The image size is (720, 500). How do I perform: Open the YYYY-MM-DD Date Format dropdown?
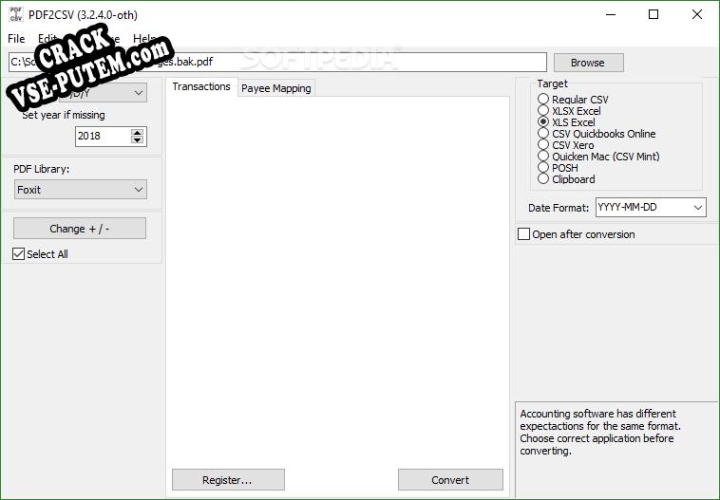tap(651, 208)
